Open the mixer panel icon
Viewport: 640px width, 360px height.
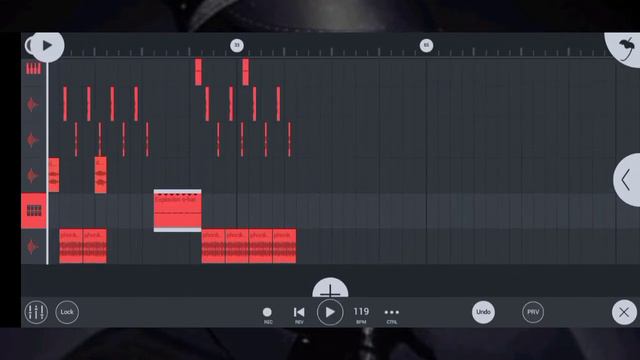(x=36, y=312)
